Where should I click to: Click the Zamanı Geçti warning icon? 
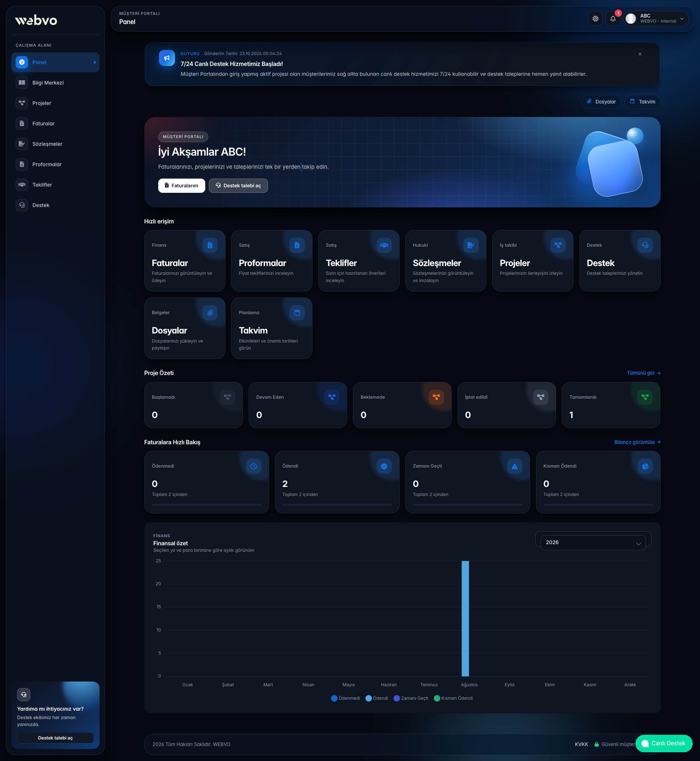click(x=514, y=467)
